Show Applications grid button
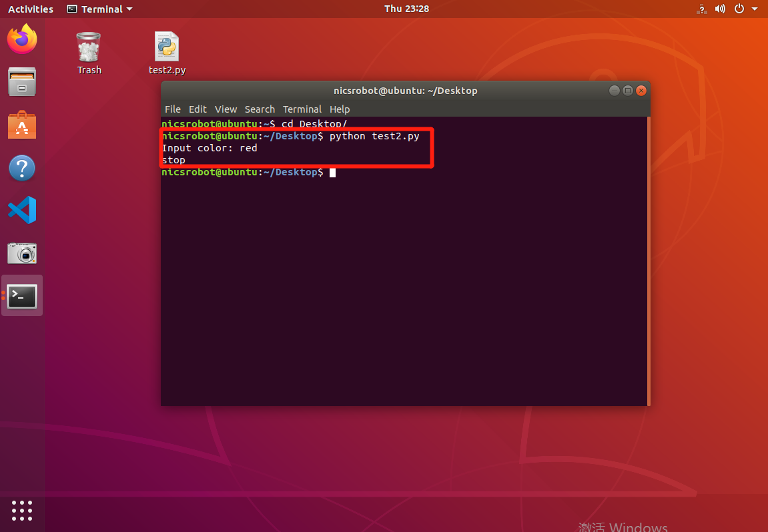The image size is (768, 532). point(22,511)
